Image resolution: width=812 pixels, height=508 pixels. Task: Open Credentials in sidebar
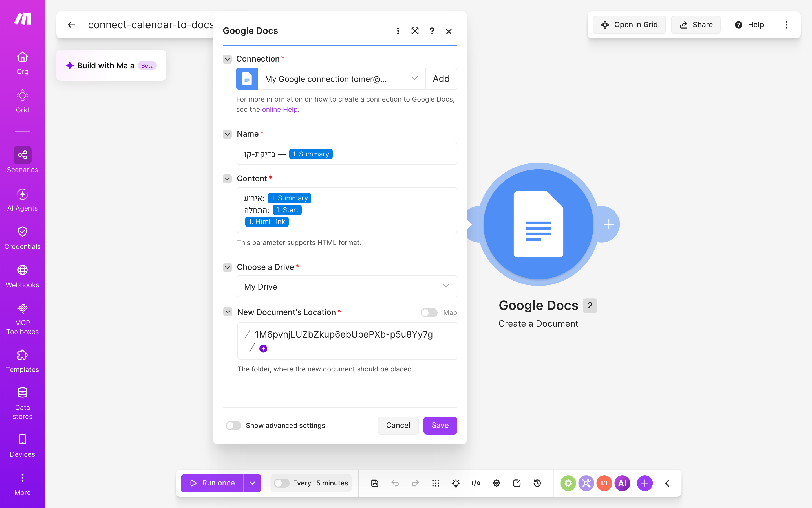point(23,238)
